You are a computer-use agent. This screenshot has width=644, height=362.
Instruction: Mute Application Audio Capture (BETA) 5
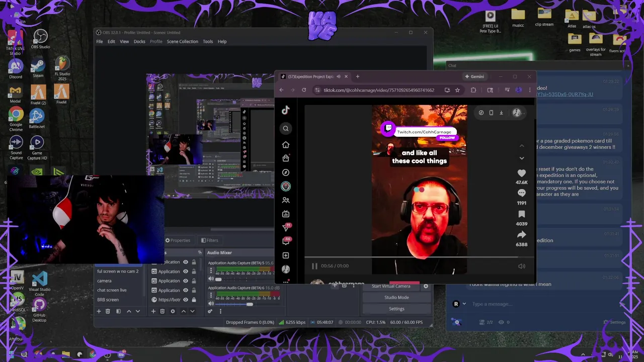[211, 279]
